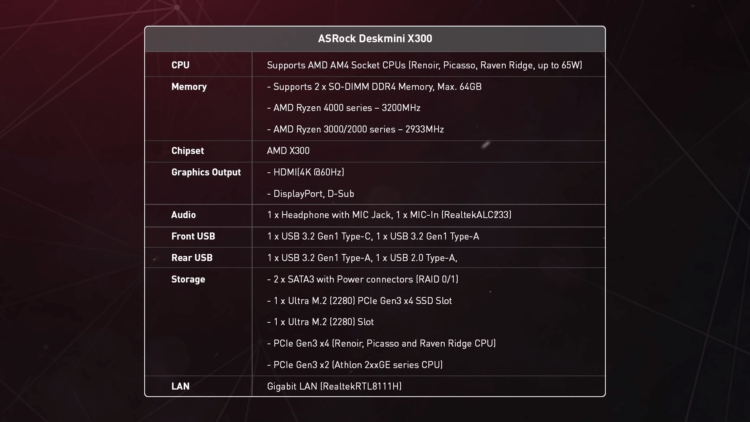Select the Graphics Output row label

click(x=206, y=172)
